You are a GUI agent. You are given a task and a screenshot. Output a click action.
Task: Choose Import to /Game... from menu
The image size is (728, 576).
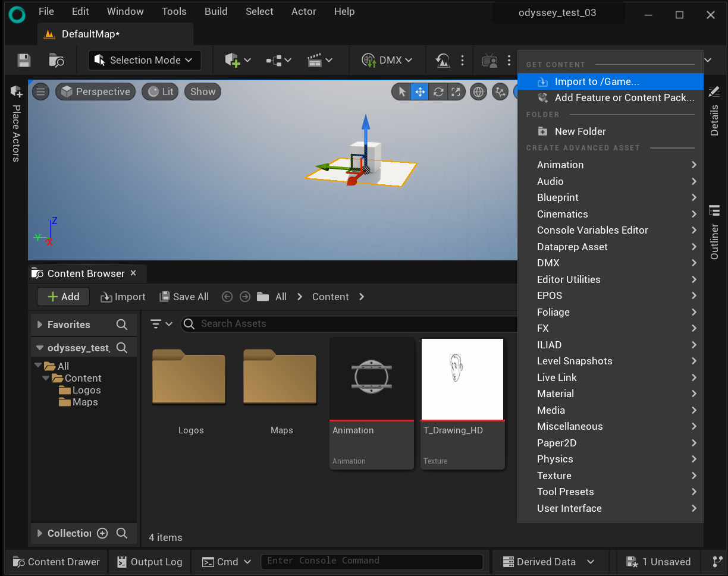point(597,82)
